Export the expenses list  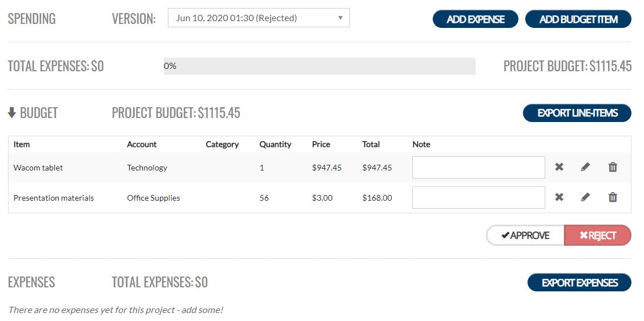pyautogui.click(x=579, y=282)
